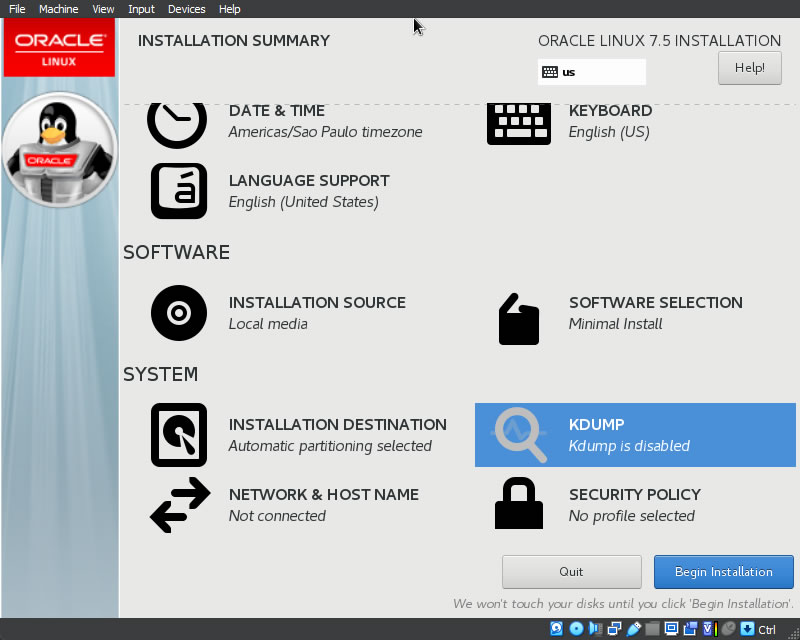Click 'English (United States)' language text
This screenshot has width=800, height=640.
coord(304,202)
